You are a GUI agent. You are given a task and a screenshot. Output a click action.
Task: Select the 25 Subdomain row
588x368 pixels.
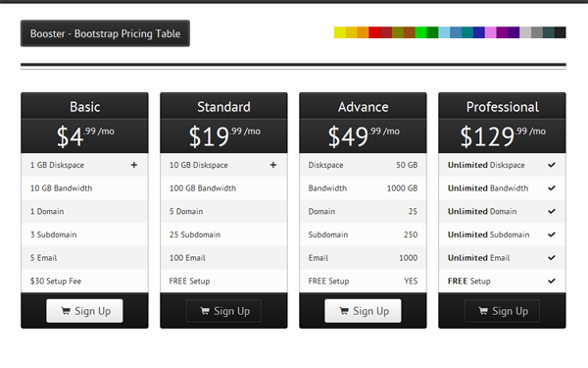point(223,235)
